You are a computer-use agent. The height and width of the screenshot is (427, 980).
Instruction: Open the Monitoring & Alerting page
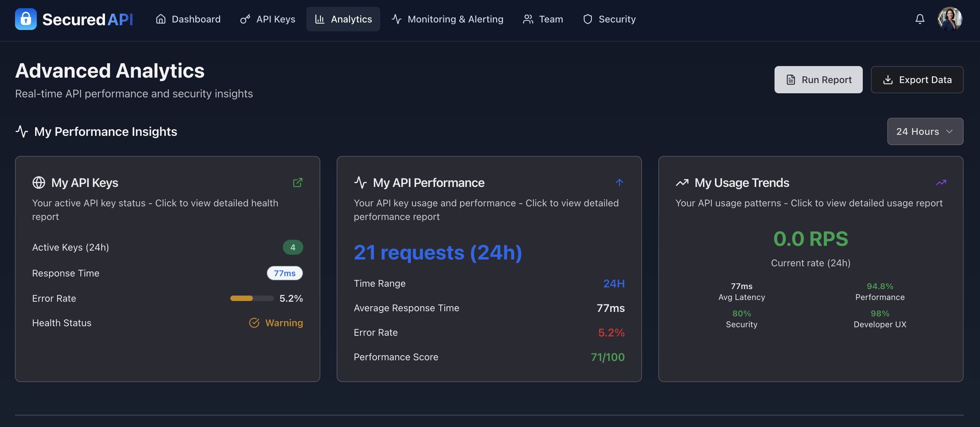447,19
